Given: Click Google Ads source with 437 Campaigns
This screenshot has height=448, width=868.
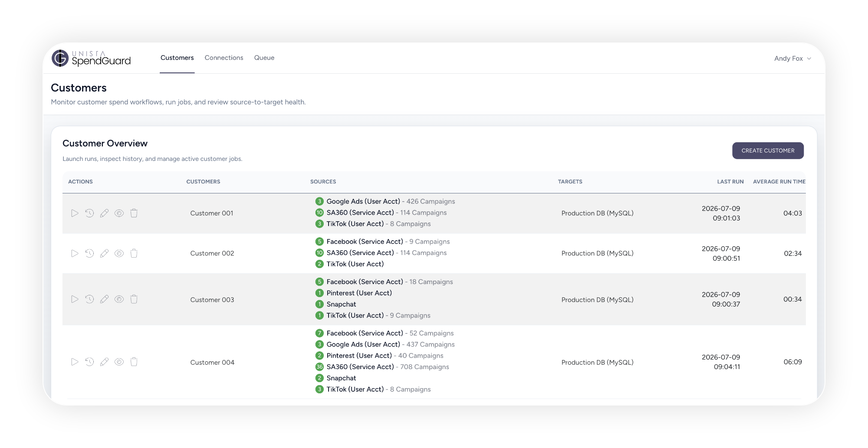Looking at the screenshot, I should (x=391, y=344).
